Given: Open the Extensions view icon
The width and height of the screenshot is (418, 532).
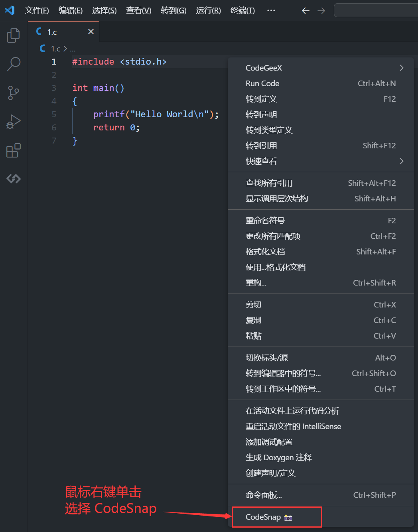Looking at the screenshot, I should pyautogui.click(x=14, y=150).
